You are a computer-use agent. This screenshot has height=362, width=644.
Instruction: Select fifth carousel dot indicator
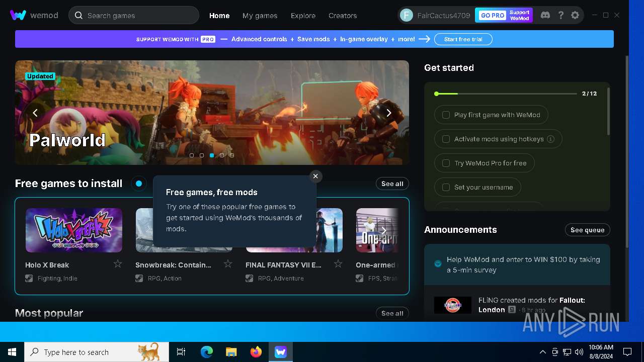pyautogui.click(x=232, y=155)
